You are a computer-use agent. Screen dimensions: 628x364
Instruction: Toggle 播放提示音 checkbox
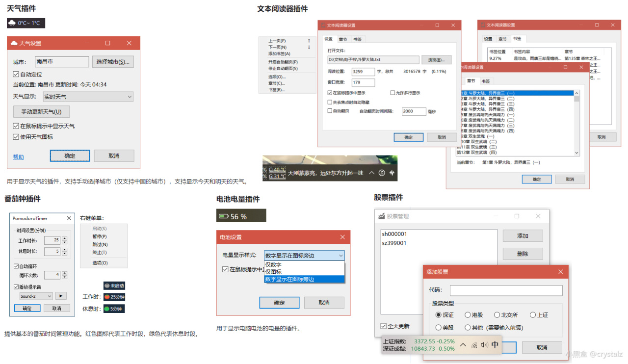16,286
